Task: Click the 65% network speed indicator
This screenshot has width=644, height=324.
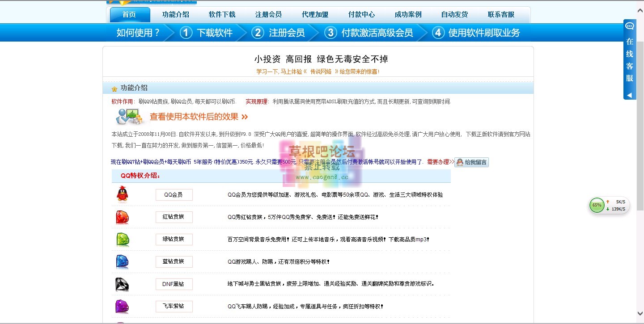Action: click(597, 206)
